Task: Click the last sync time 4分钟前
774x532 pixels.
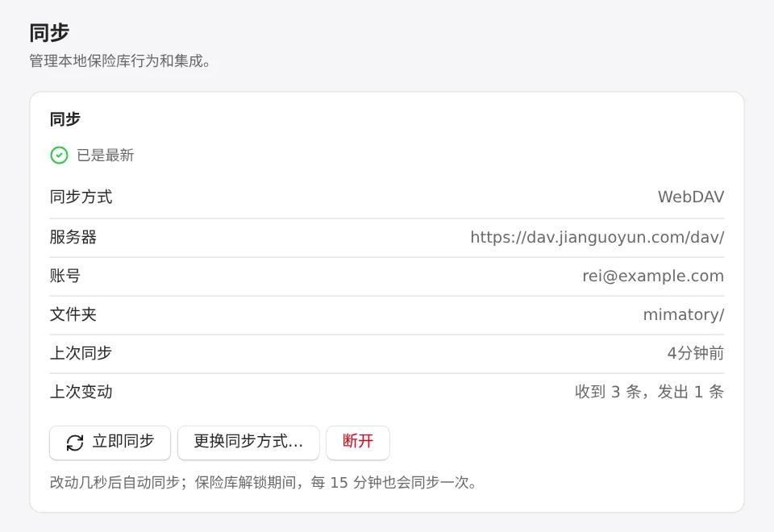Action: [x=696, y=353]
